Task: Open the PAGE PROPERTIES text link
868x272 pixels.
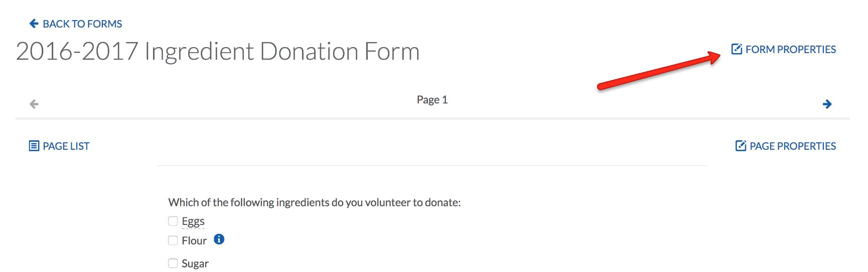Action: point(792,146)
